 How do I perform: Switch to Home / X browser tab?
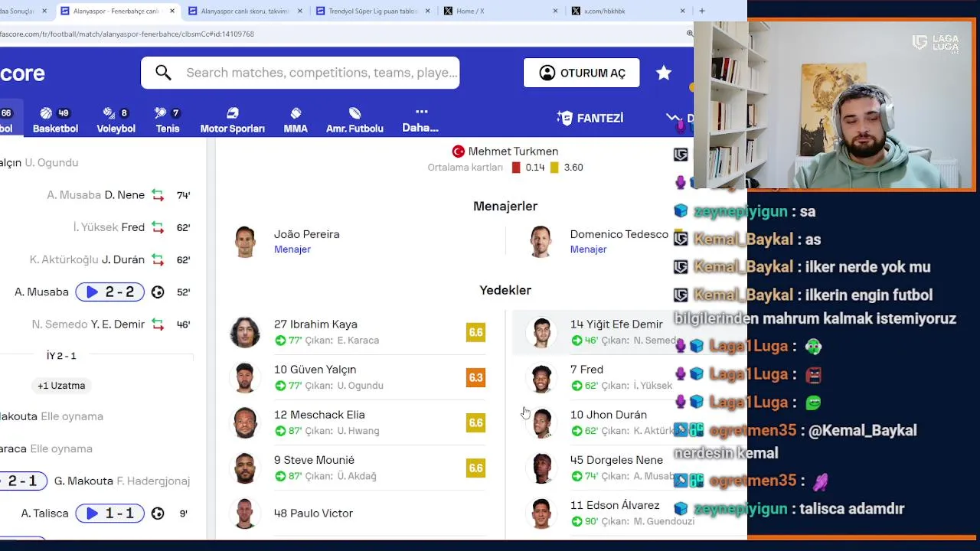pyautogui.click(x=499, y=11)
